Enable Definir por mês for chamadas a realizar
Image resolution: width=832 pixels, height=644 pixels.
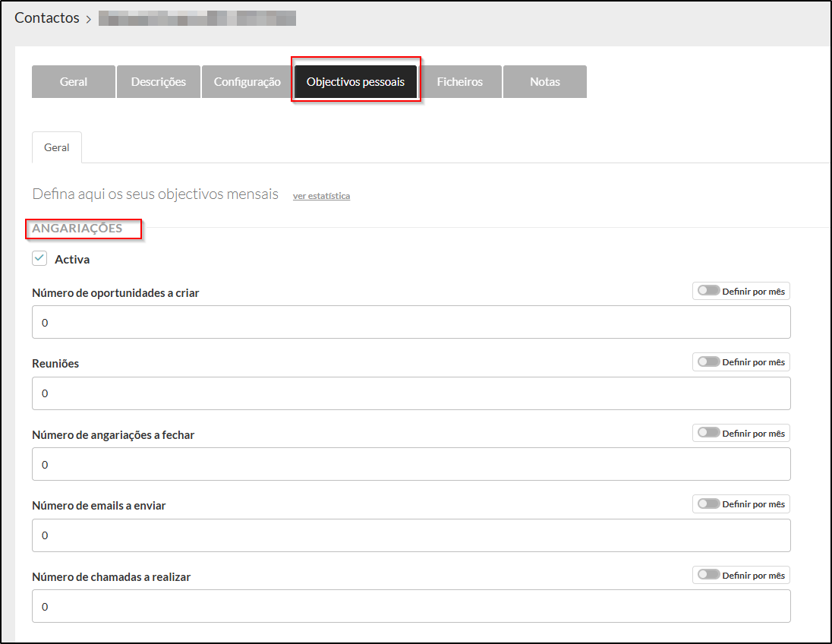[709, 575]
